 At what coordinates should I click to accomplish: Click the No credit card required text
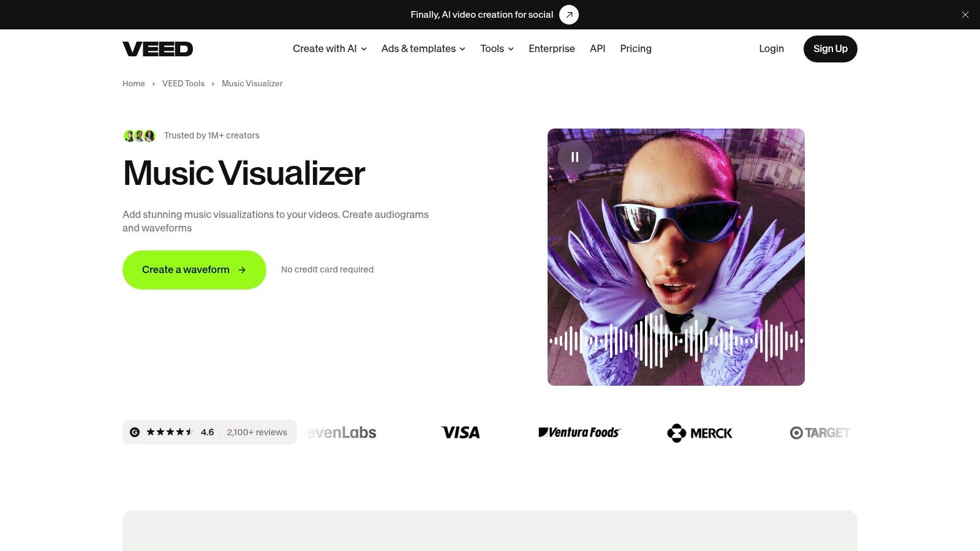[x=327, y=269]
